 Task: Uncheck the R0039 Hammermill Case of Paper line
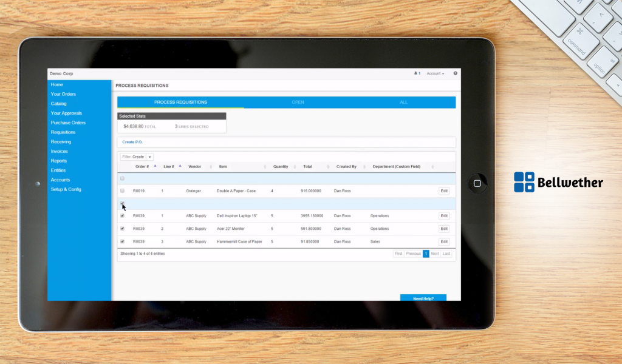tap(122, 241)
